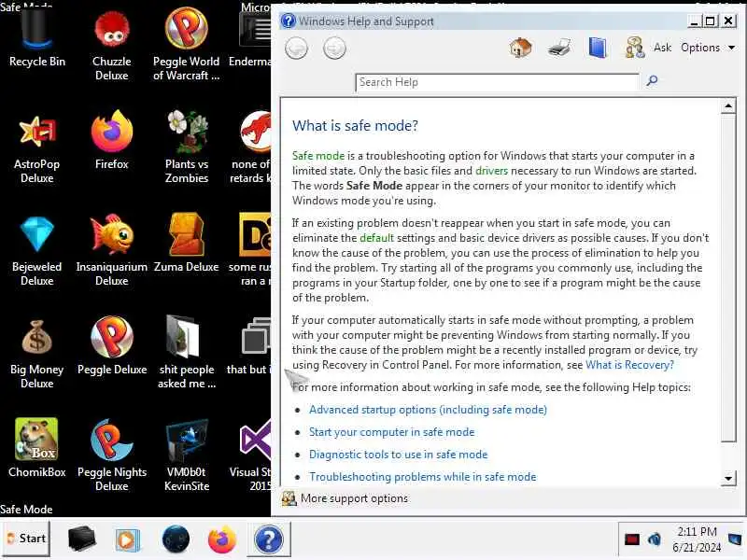Image resolution: width=747 pixels, height=560 pixels.
Task: Open 'Diagnostic tools to use in safe mode'
Action: [x=399, y=455]
